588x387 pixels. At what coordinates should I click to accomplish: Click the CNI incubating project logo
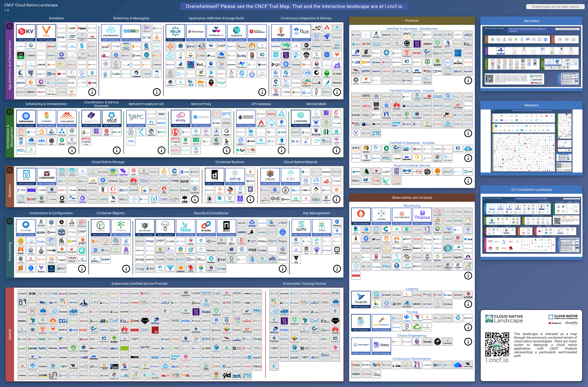pyautogui.click(x=290, y=177)
